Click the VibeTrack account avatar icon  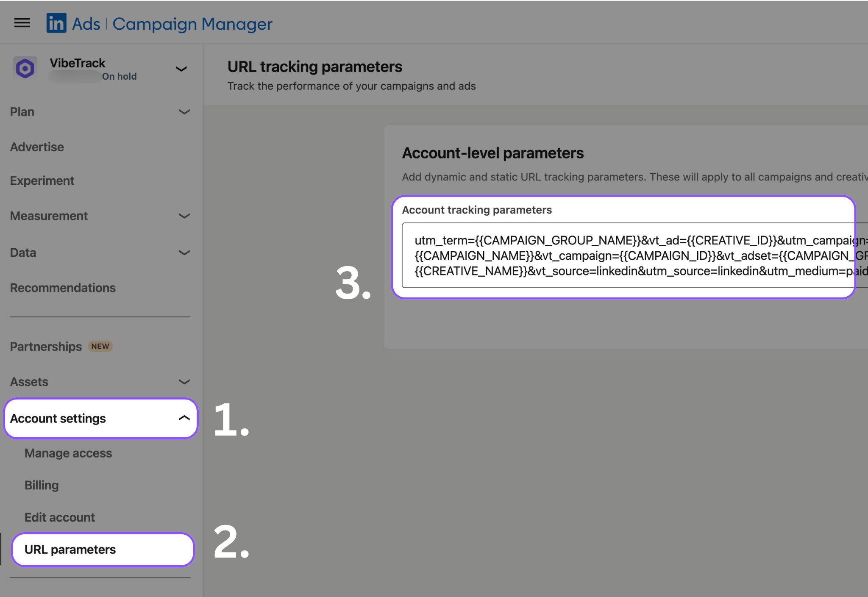(25, 68)
